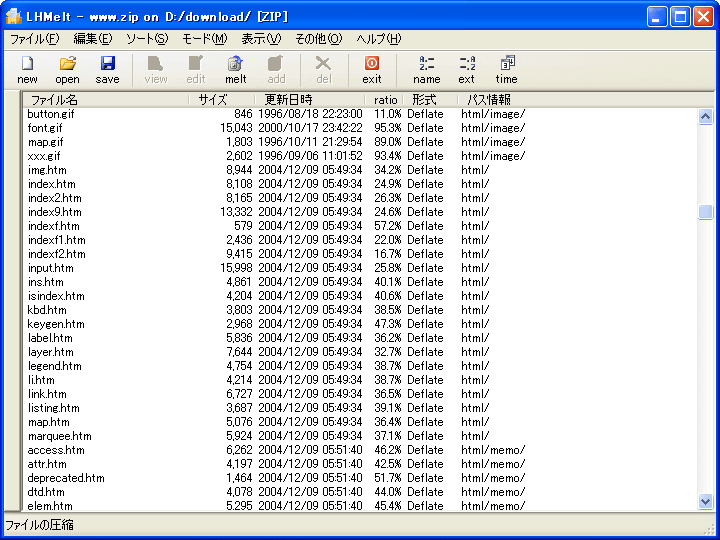Select the file access.htm

pos(56,450)
